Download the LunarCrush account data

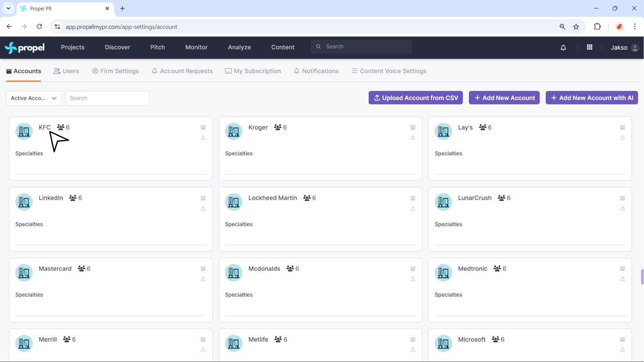coord(622,208)
